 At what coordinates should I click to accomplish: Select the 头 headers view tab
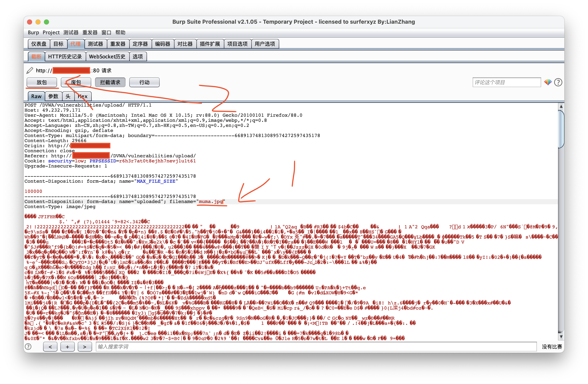click(68, 96)
